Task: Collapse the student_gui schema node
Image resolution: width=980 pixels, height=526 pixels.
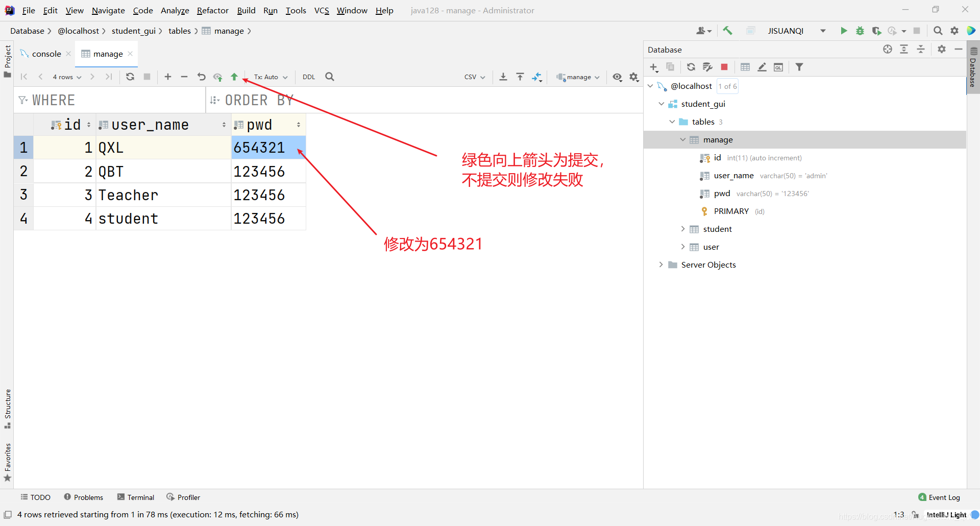Action: point(661,104)
